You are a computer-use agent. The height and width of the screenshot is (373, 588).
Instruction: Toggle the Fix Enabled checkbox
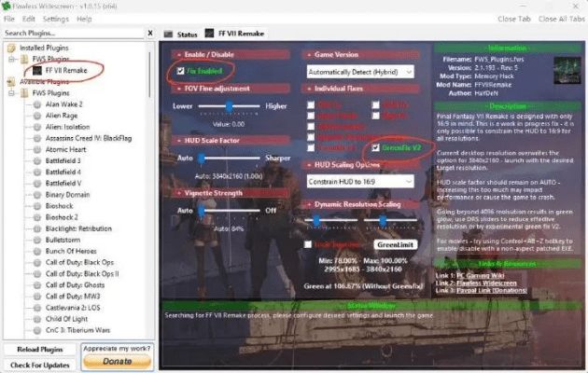(180, 71)
